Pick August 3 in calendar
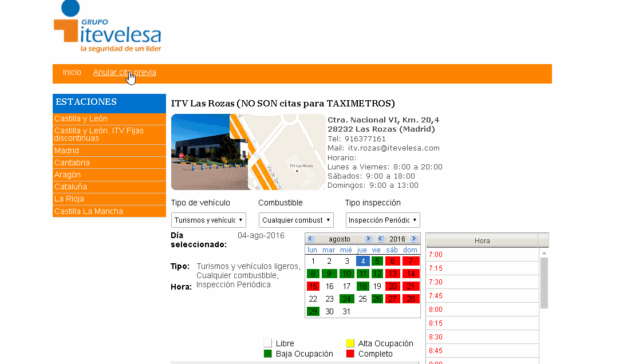Screen dimensions: 643x364 347,261
